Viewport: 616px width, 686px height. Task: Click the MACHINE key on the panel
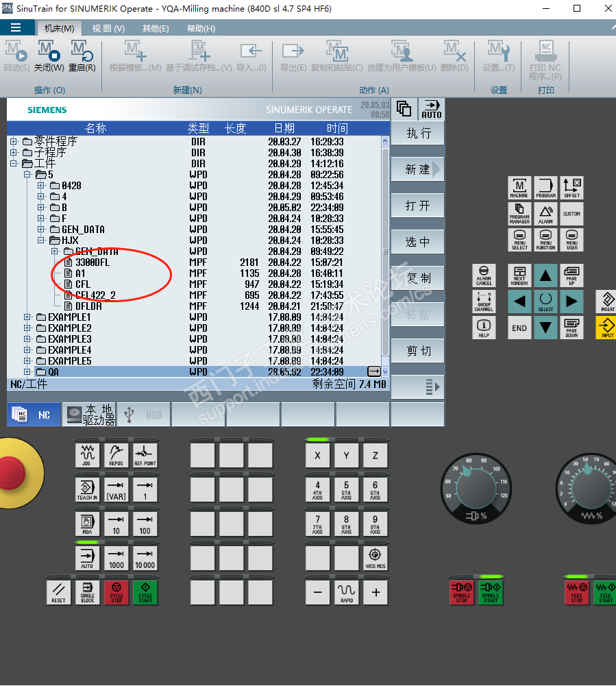click(x=519, y=188)
